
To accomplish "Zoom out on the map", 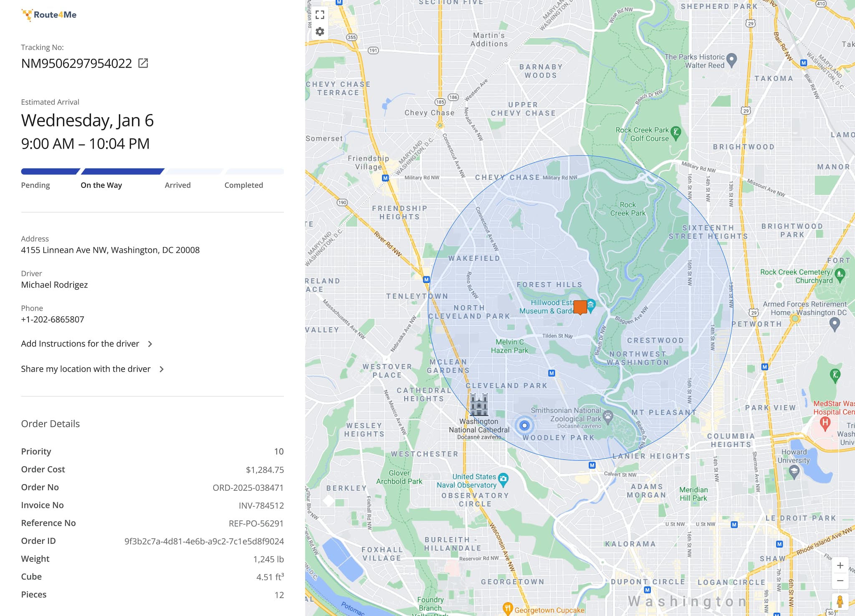I will [840, 581].
